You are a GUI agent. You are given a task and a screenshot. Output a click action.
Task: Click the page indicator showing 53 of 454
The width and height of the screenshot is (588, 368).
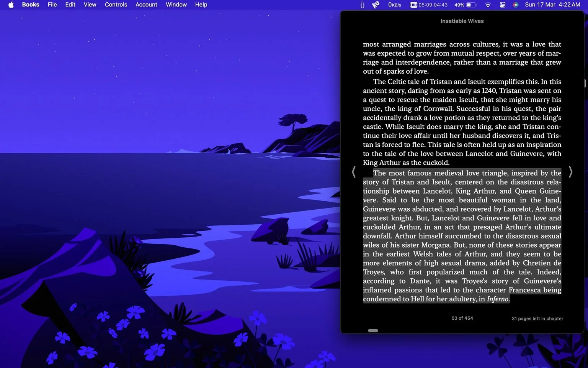[x=462, y=318]
